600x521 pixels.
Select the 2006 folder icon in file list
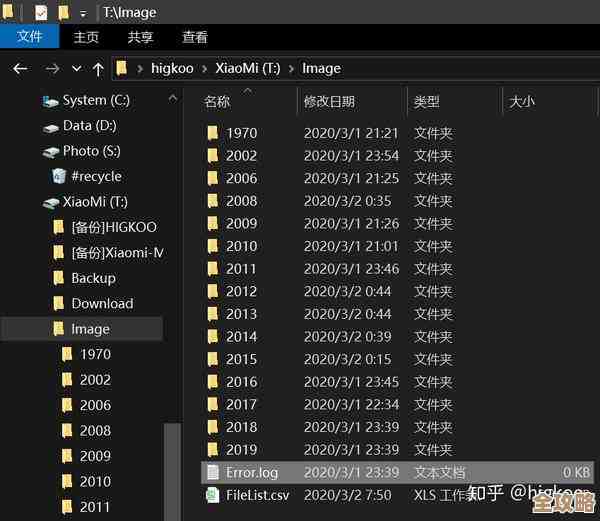click(x=213, y=178)
